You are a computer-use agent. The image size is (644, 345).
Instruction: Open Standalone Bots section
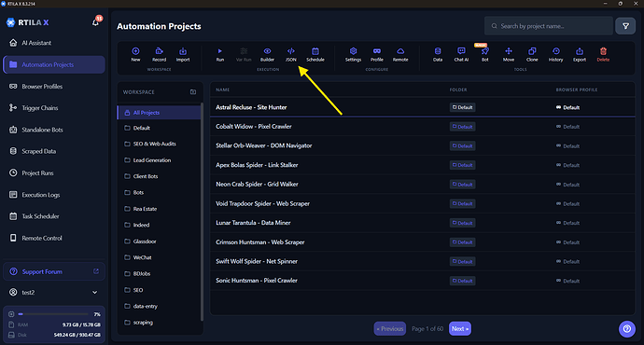tap(54, 130)
